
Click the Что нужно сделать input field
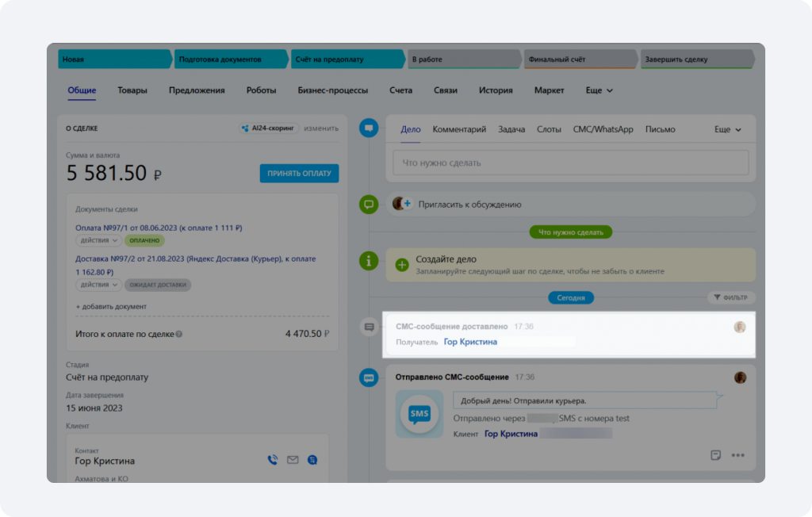click(571, 163)
